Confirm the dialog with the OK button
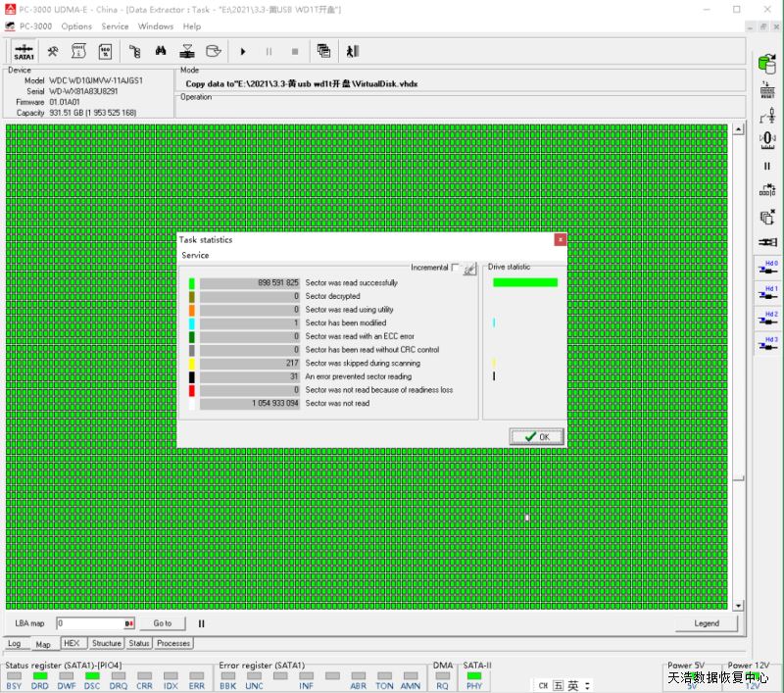 coord(537,436)
